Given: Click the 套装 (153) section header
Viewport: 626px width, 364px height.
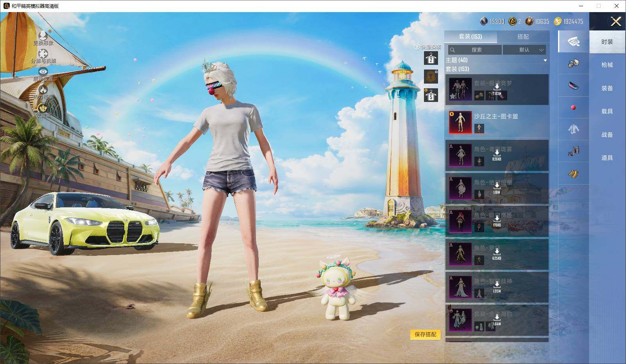Looking at the screenshot, I should 457,69.
